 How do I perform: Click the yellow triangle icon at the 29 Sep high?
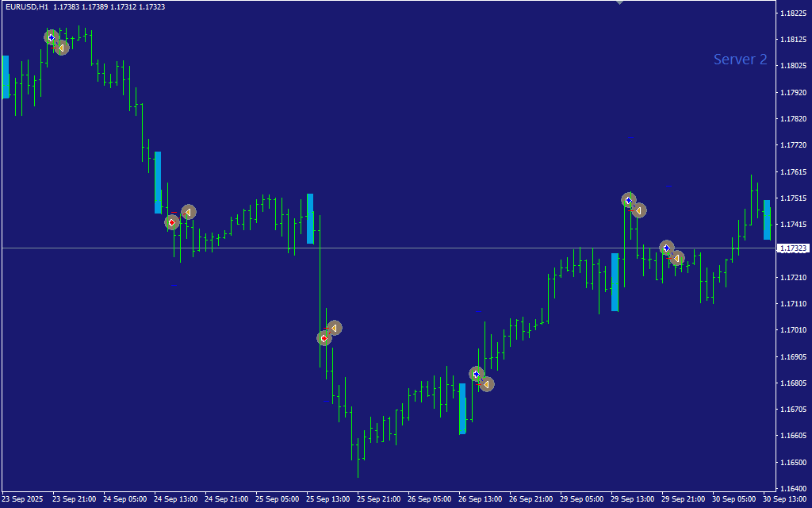click(639, 210)
